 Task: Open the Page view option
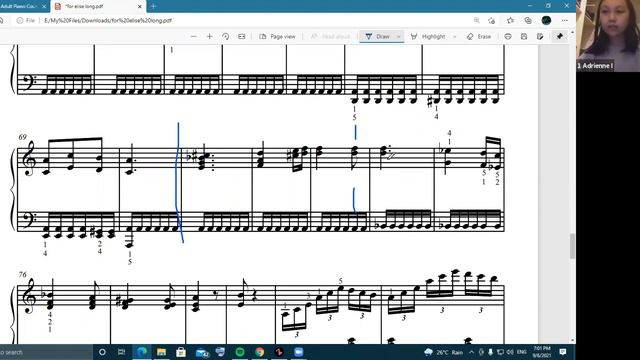point(277,37)
